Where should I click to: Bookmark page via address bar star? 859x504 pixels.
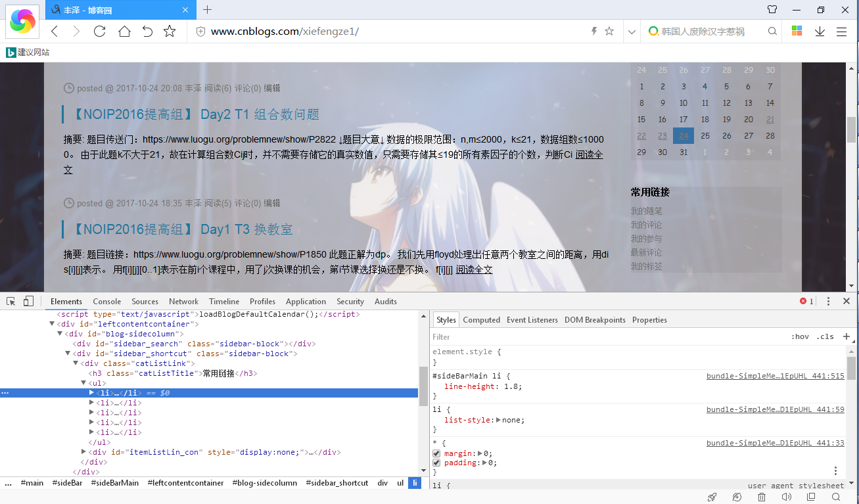[x=609, y=31]
